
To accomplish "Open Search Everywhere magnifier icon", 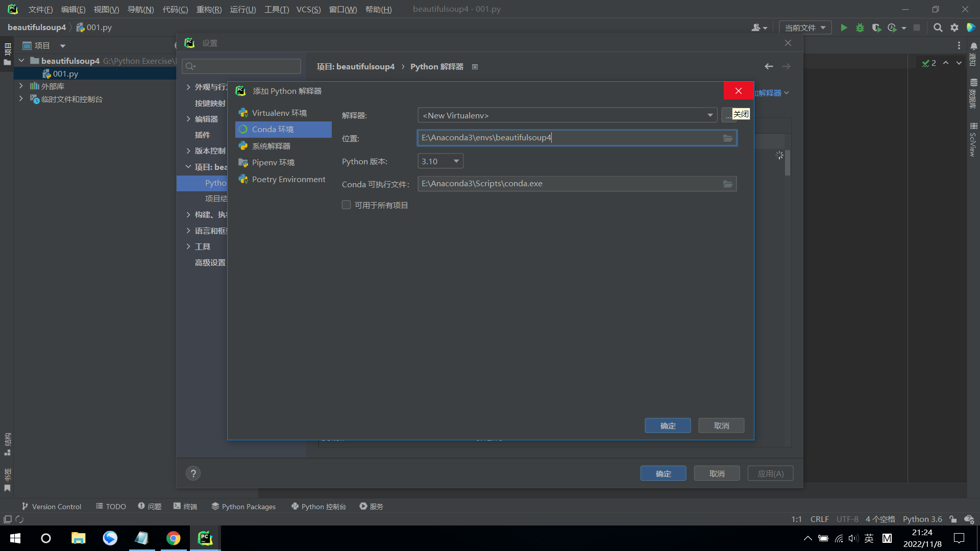I will [x=938, y=28].
